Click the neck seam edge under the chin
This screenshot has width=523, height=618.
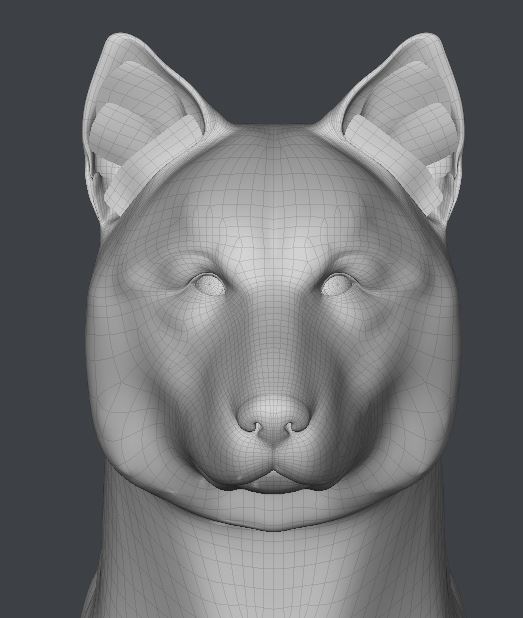[272, 526]
